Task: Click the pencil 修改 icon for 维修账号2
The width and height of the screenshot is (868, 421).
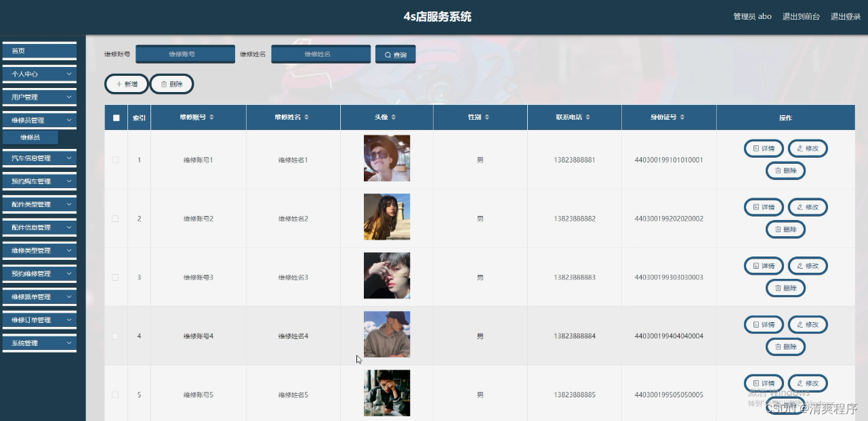Action: click(x=799, y=207)
